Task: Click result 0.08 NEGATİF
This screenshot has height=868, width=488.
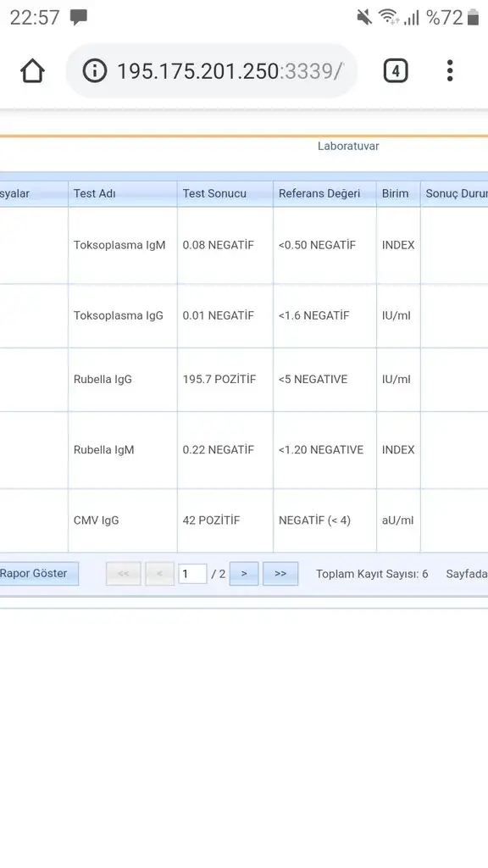Action: click(218, 245)
